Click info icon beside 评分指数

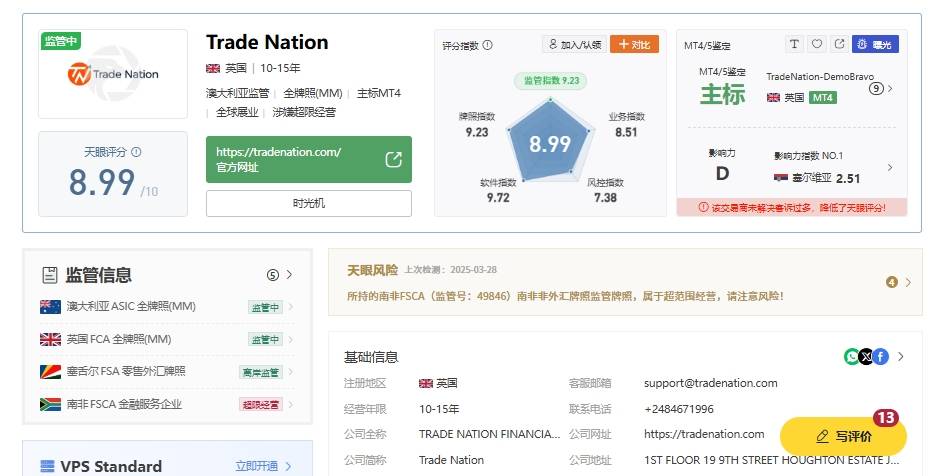pos(487,45)
